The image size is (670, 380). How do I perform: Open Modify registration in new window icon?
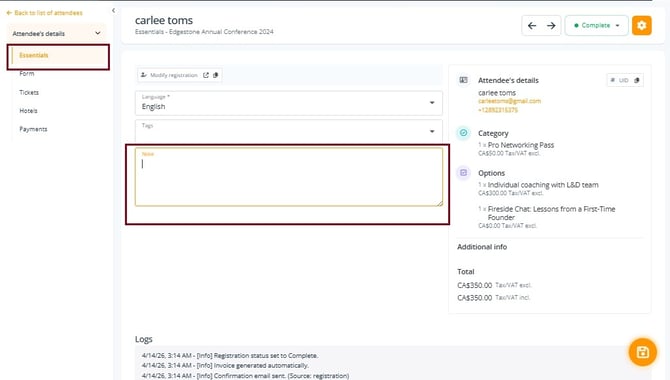coord(206,75)
